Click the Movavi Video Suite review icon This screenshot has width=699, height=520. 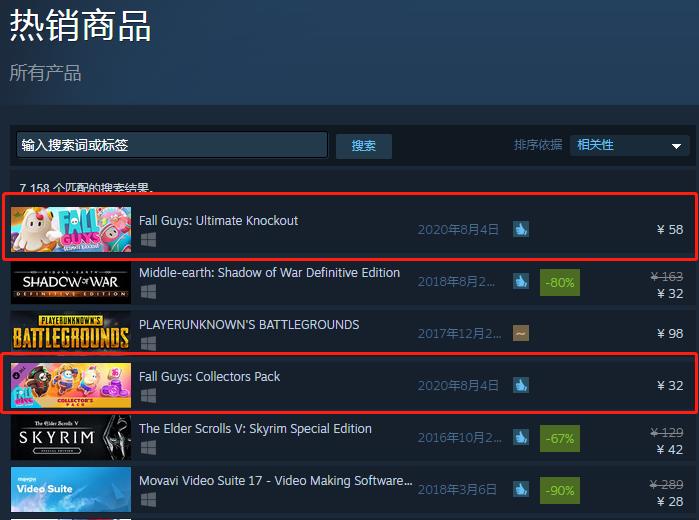[521, 489]
